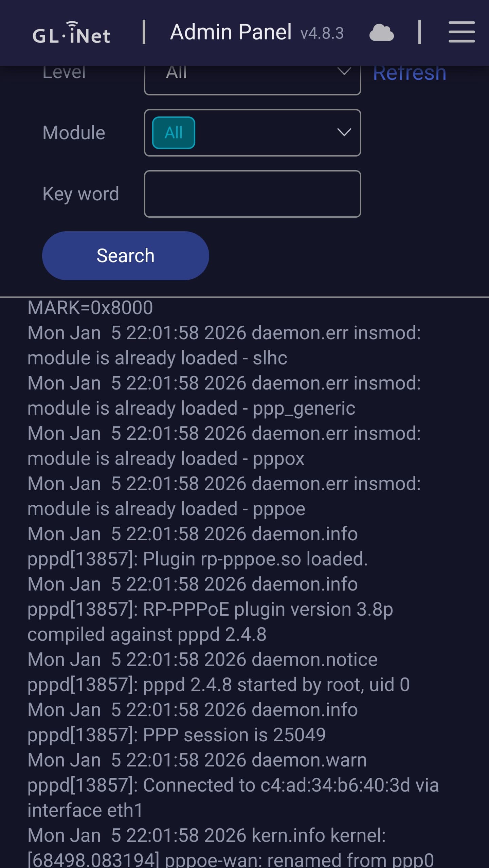
Task: Click the MARK=0x8000 log line
Action: [90, 308]
